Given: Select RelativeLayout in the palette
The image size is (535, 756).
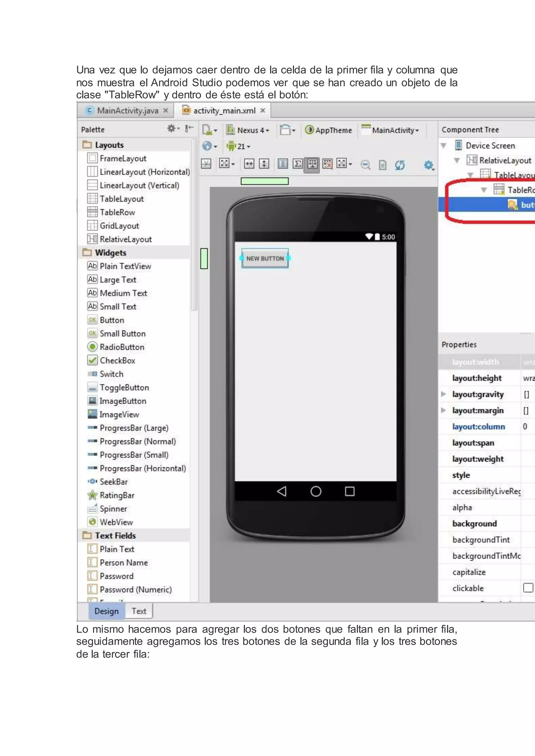Looking at the screenshot, I should tap(119, 239).
